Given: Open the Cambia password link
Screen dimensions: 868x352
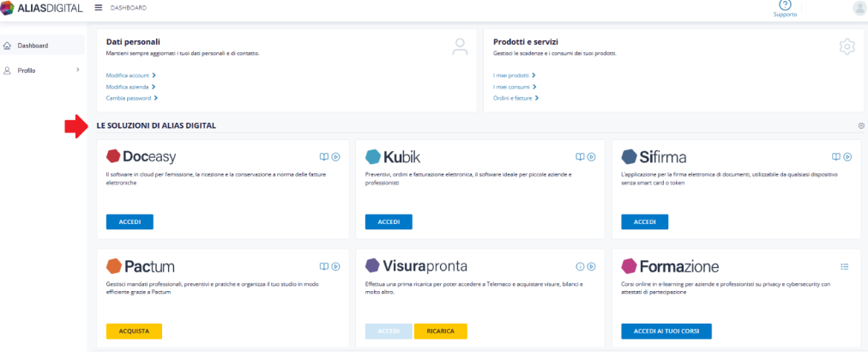Looking at the screenshot, I should [x=132, y=98].
